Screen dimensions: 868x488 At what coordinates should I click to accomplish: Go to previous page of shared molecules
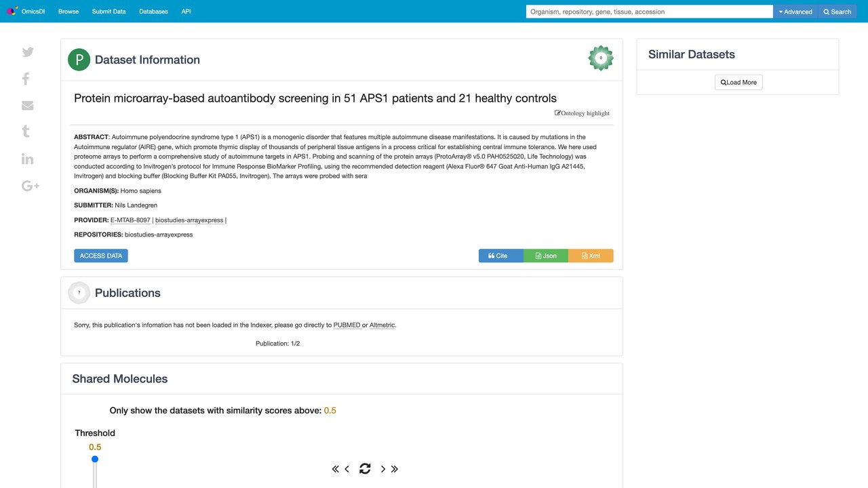point(347,469)
